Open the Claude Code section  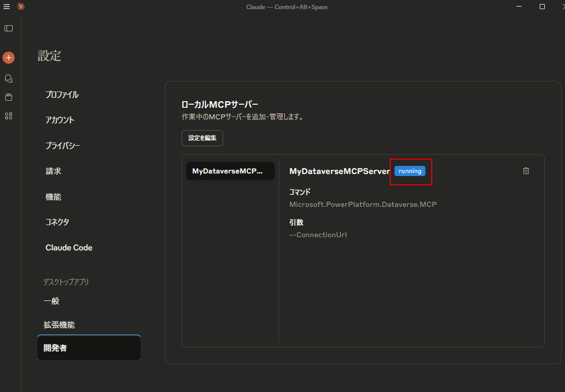(x=69, y=247)
